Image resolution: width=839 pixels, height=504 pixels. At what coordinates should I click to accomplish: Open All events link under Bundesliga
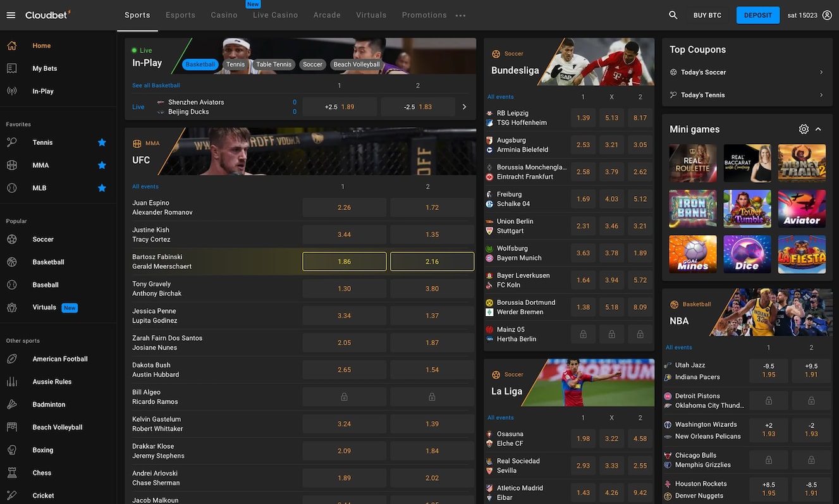click(x=501, y=97)
